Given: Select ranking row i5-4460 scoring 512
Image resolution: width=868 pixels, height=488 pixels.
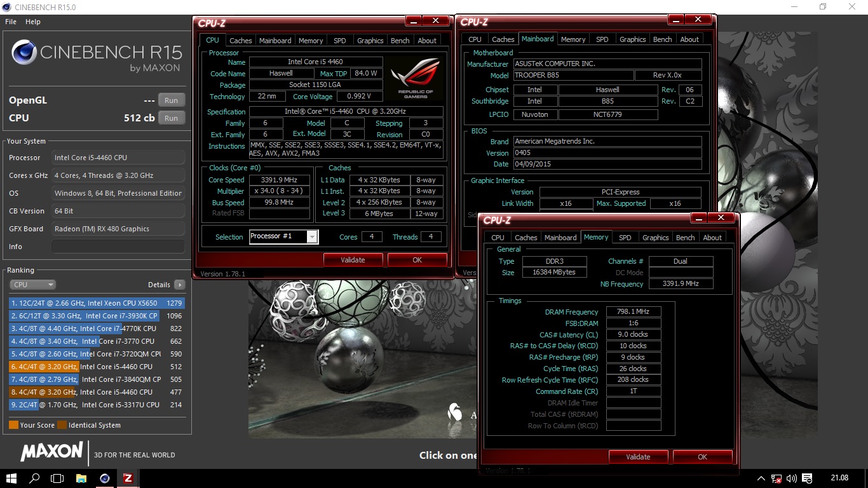Looking at the screenshot, I should click(x=97, y=367).
